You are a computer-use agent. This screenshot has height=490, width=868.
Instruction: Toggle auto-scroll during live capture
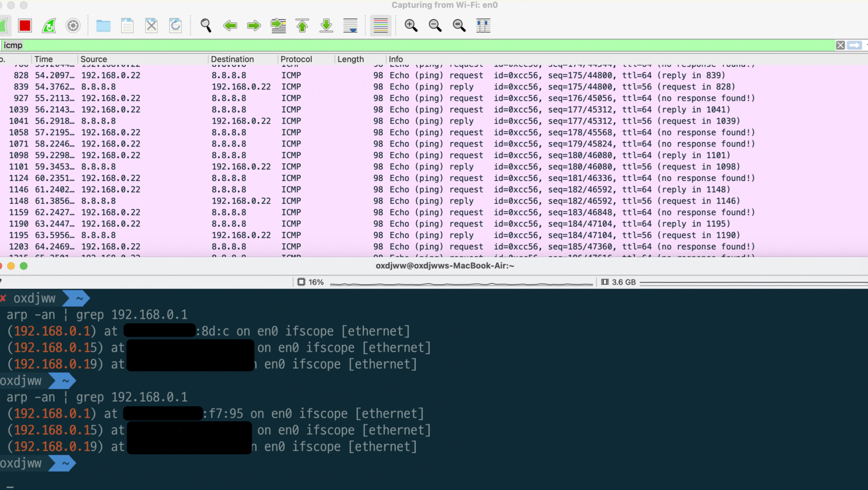350,26
